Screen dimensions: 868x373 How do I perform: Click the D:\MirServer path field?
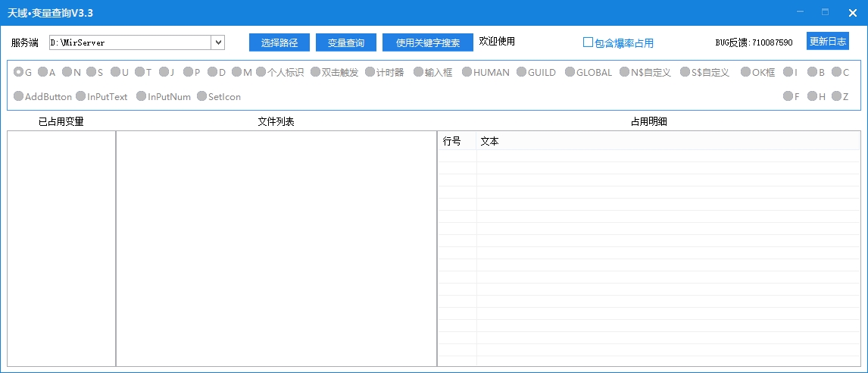[x=130, y=42]
